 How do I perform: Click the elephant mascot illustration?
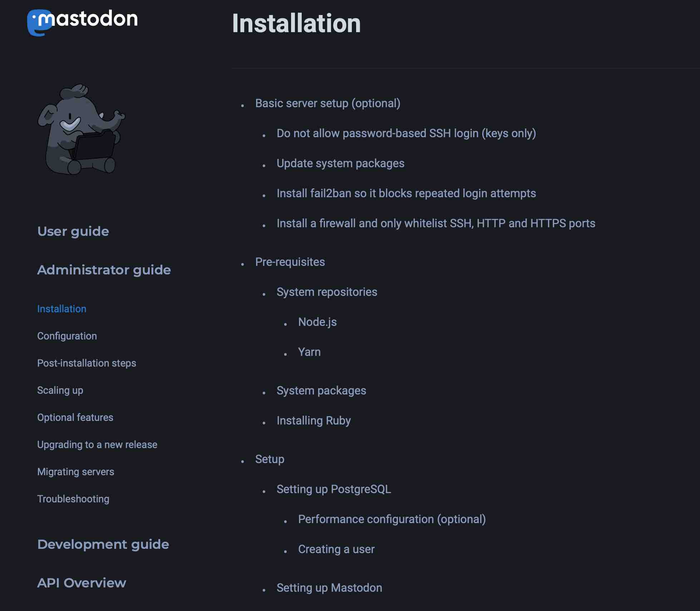[81, 130]
